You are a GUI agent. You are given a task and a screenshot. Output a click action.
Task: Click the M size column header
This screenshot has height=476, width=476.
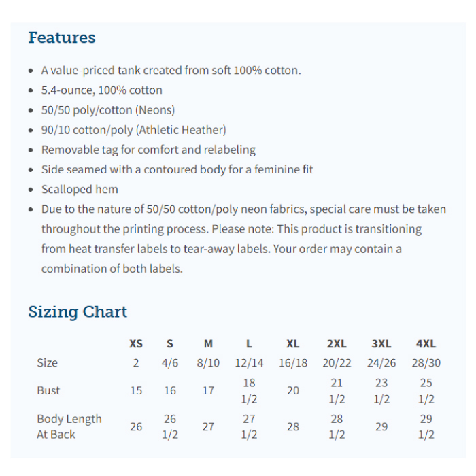[208, 344]
